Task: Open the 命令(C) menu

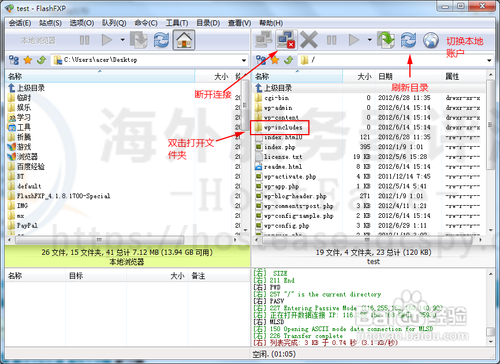Action: (146, 23)
